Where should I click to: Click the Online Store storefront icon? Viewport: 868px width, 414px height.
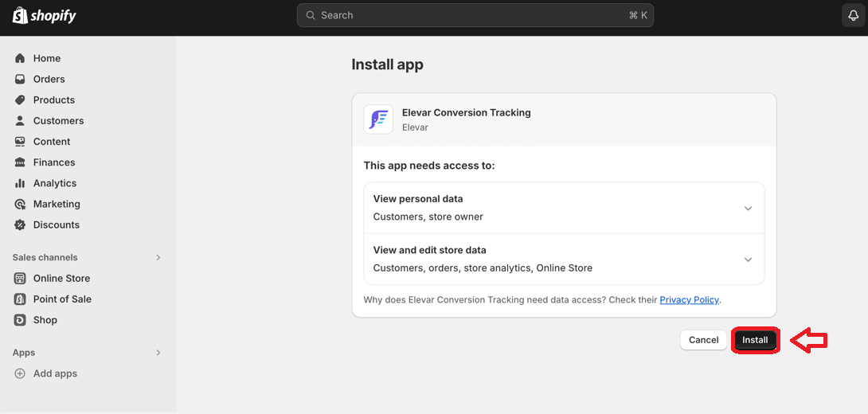[20, 279]
